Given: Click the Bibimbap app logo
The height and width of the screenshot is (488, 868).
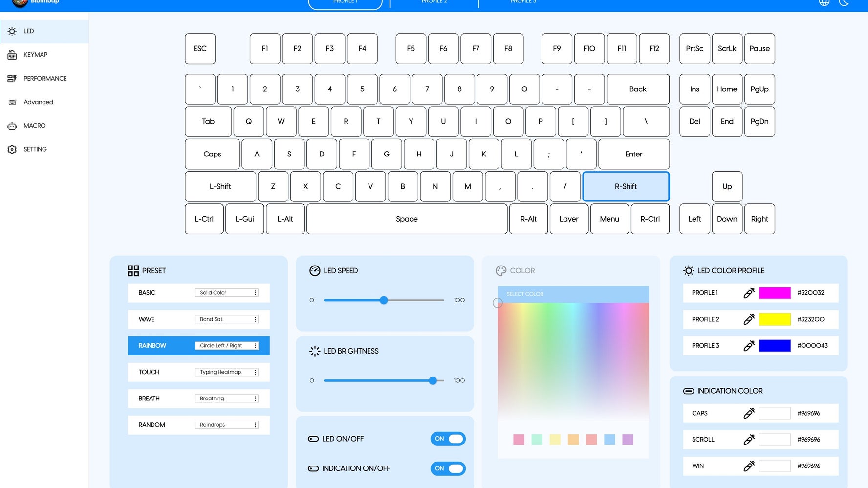Looking at the screenshot, I should 20,3.
